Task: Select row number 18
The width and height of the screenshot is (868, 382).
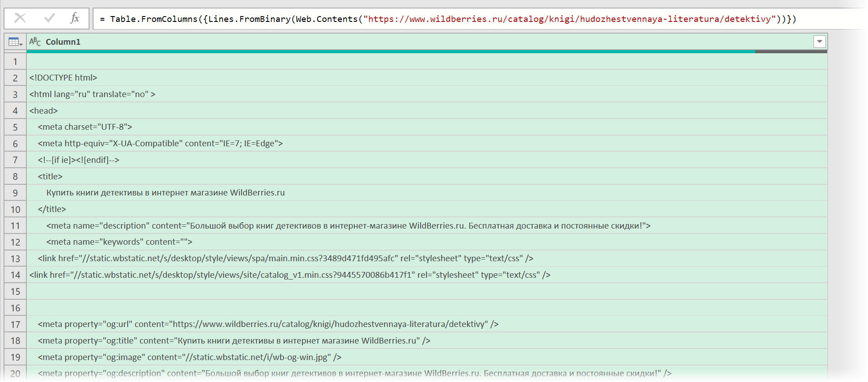Action: click(15, 341)
